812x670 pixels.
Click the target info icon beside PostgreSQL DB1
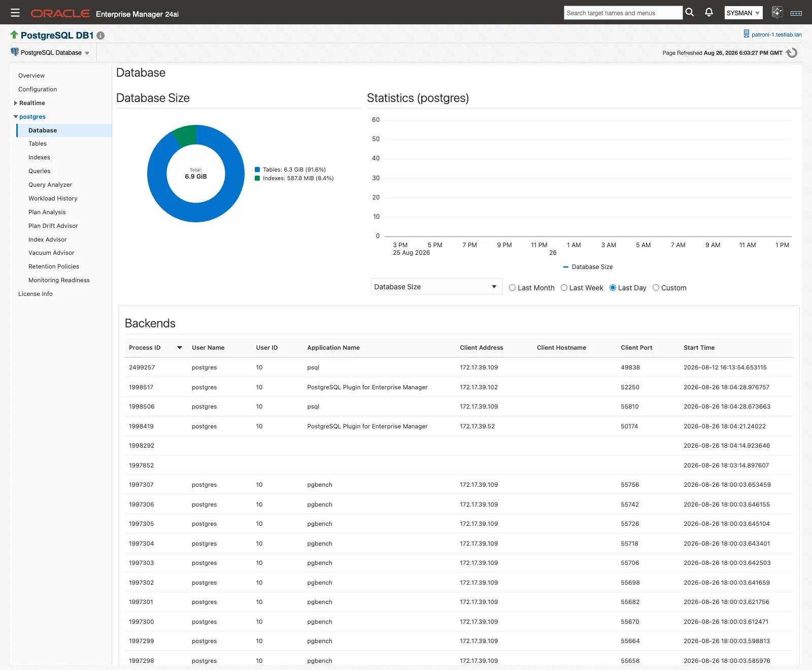click(100, 36)
